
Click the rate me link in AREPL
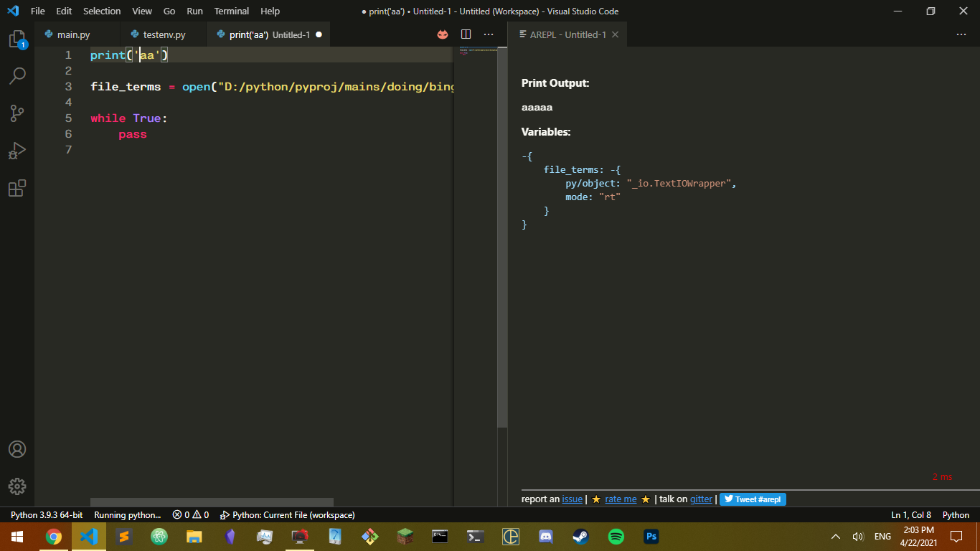tap(620, 499)
